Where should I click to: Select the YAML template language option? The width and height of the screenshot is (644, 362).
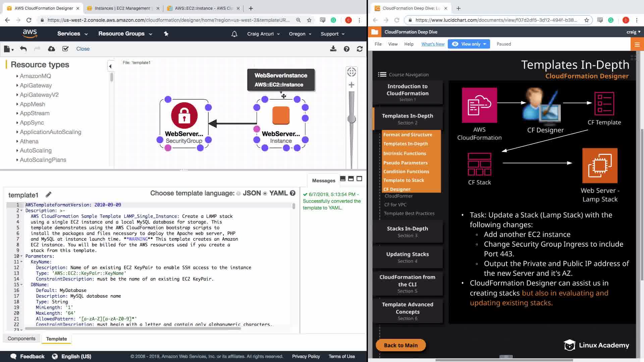tap(265, 193)
